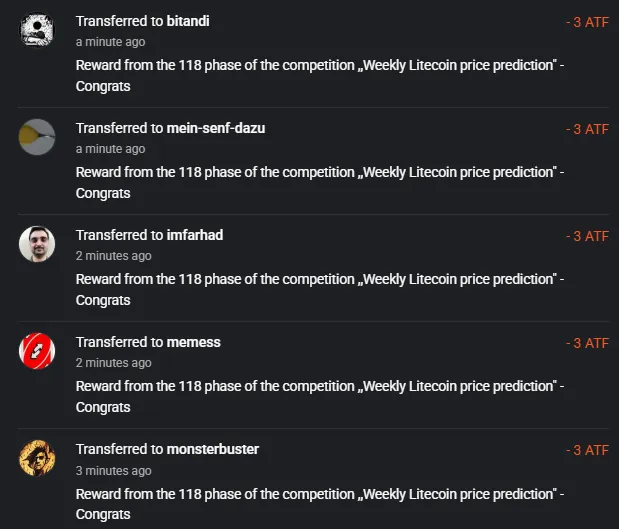Click the timestamp under imfarhad transfer
The height and width of the screenshot is (529, 619).
114,256
